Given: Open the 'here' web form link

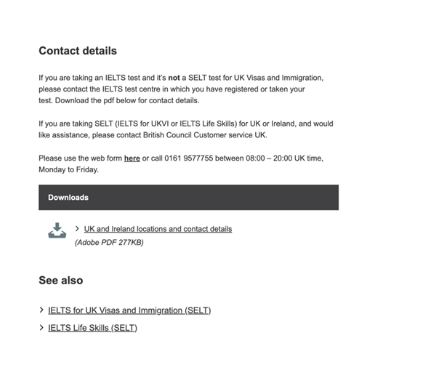Looking at the screenshot, I should 132,158.
